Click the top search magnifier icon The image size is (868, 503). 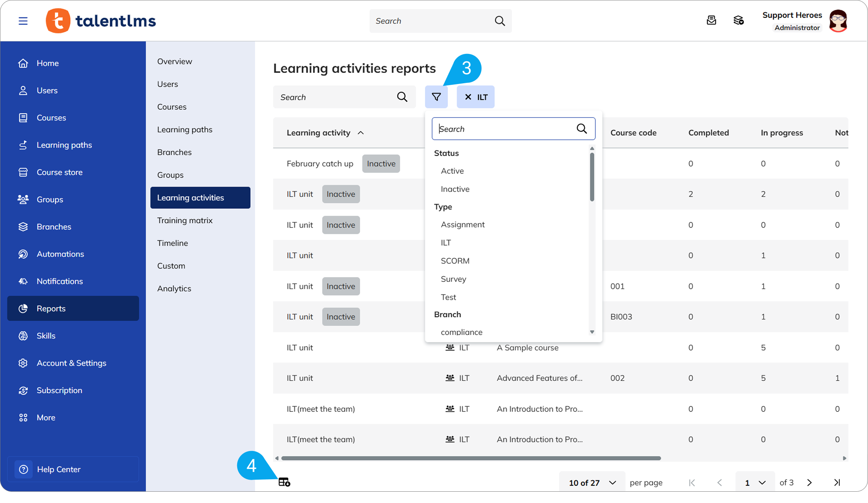click(x=500, y=21)
